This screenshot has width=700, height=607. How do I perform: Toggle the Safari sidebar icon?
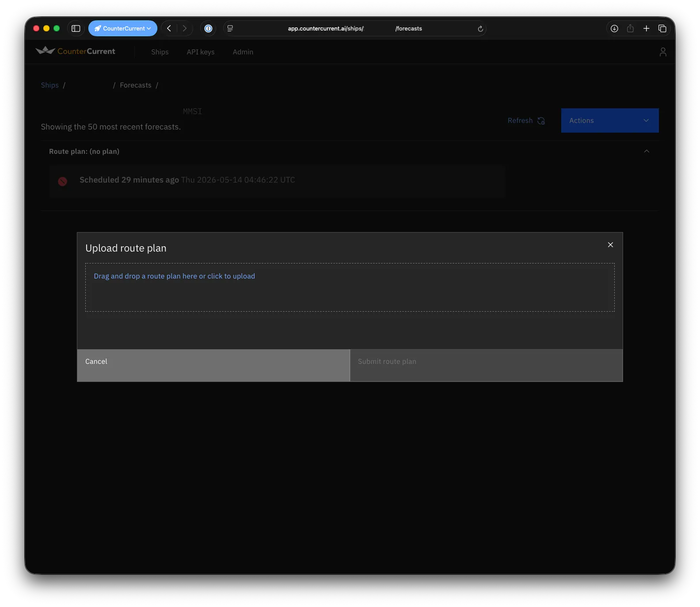[76, 28]
